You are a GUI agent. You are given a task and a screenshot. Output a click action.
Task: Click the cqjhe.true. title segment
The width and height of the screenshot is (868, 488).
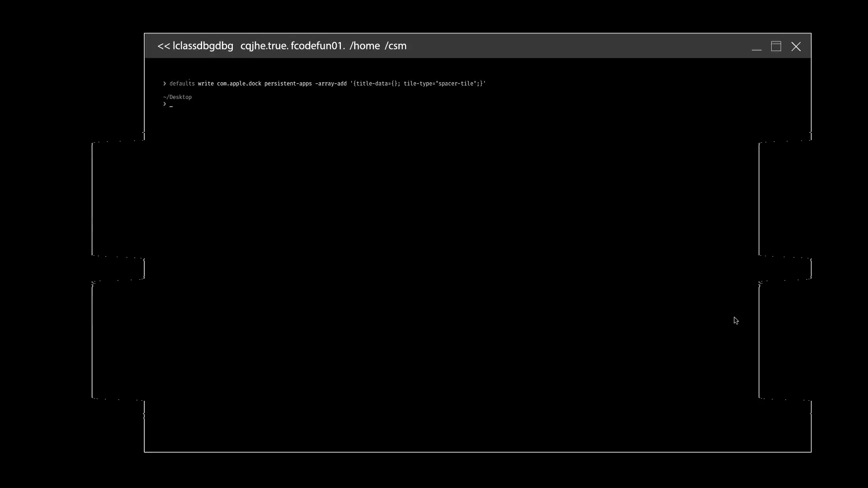(264, 46)
